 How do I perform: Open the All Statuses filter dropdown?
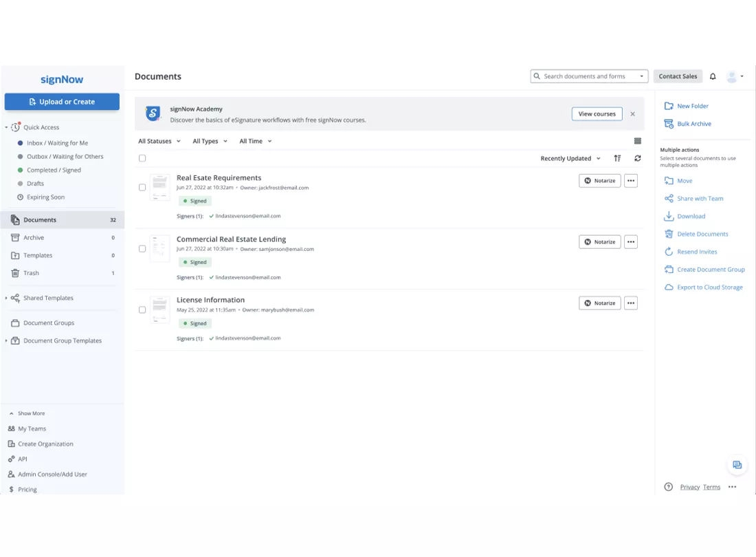click(x=159, y=141)
